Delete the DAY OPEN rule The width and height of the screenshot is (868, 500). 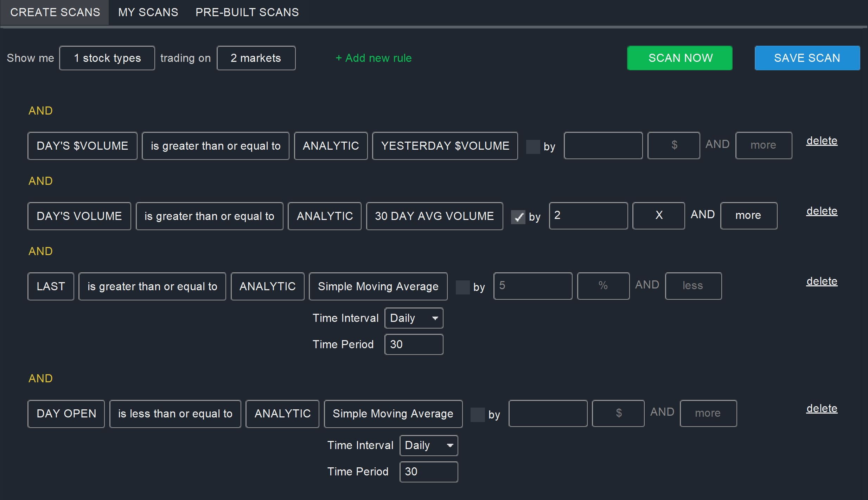coord(822,408)
